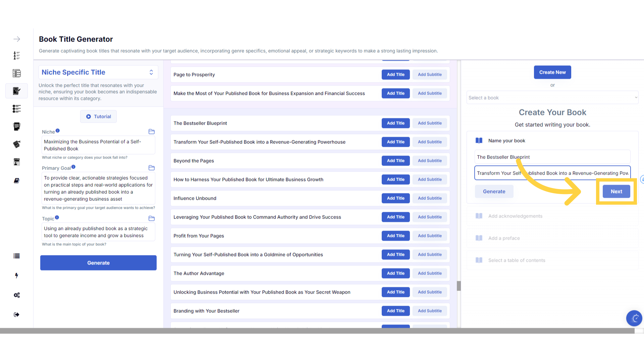
Task: Expand Add acknowledgements section
Action: [515, 216]
